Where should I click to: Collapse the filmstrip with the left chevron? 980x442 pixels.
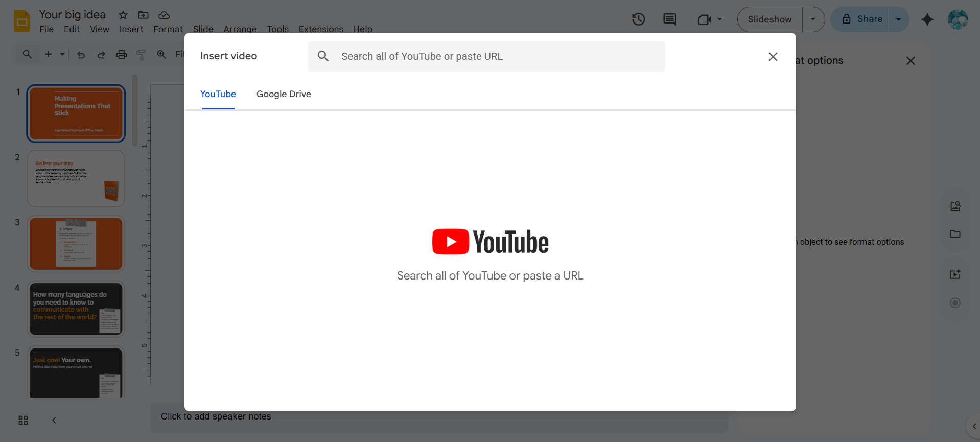coord(54,421)
